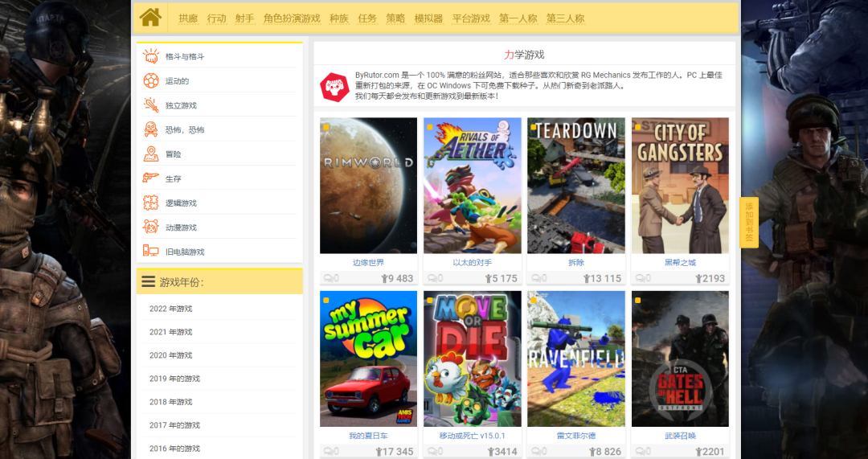Open the 黑帮之城 title link

(x=680, y=262)
